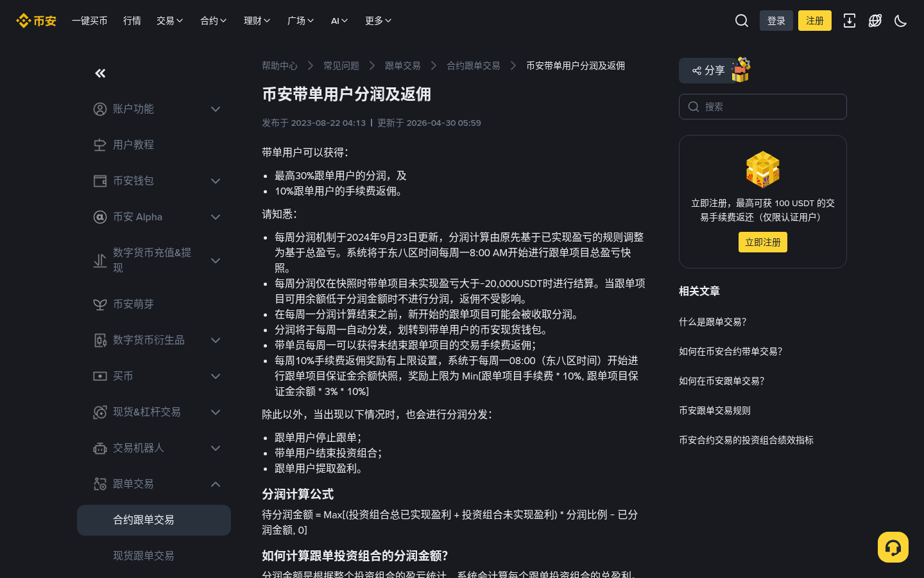Click the 数字货币充值&提现 transfer icon
Viewport: 924px width, 578px height.
pos(100,261)
